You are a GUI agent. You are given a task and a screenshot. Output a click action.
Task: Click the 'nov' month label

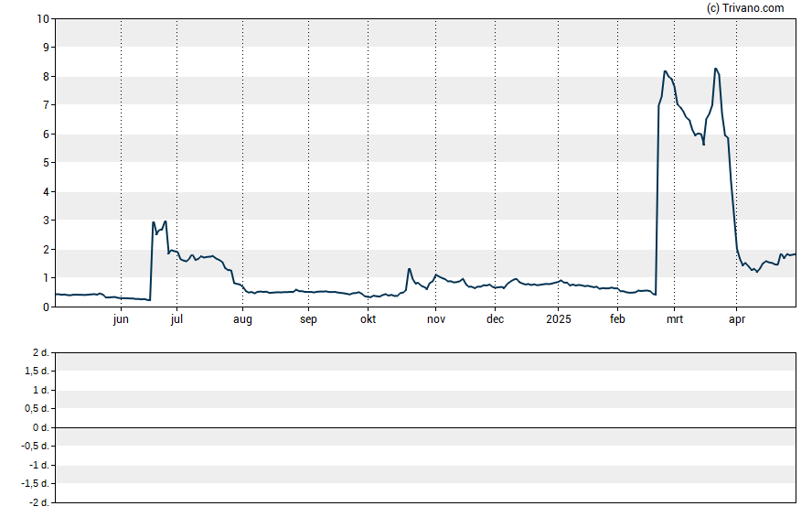click(435, 319)
